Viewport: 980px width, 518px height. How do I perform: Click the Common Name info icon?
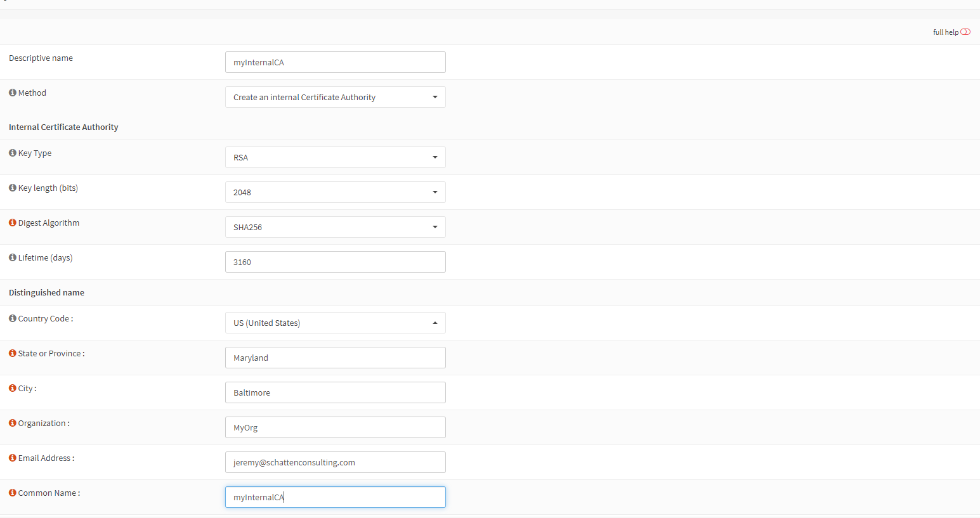click(x=13, y=493)
